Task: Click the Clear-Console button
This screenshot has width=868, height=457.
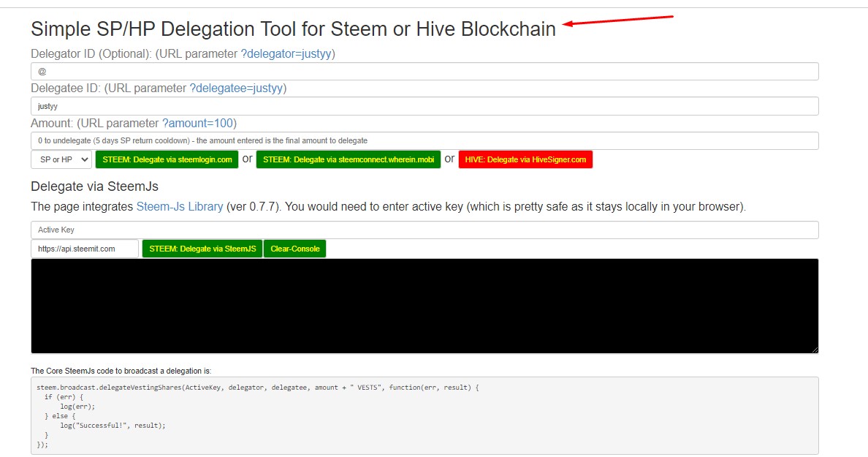Action: point(295,249)
